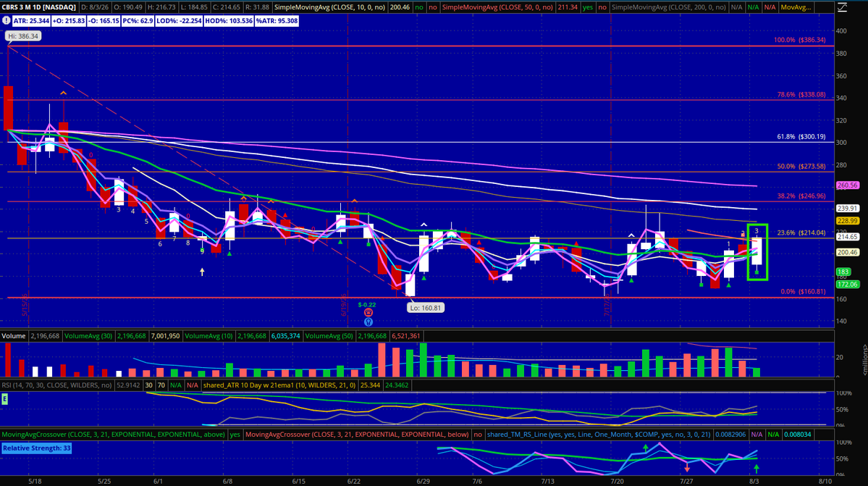This screenshot has width=868, height=486.
Task: Click the blue earnings lightbulb icon
Action: tap(368, 322)
